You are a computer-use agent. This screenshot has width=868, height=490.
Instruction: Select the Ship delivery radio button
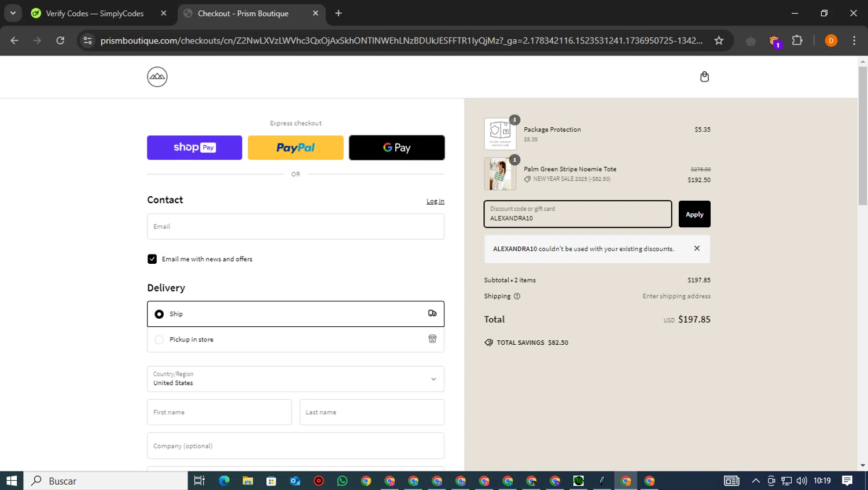[x=159, y=314]
